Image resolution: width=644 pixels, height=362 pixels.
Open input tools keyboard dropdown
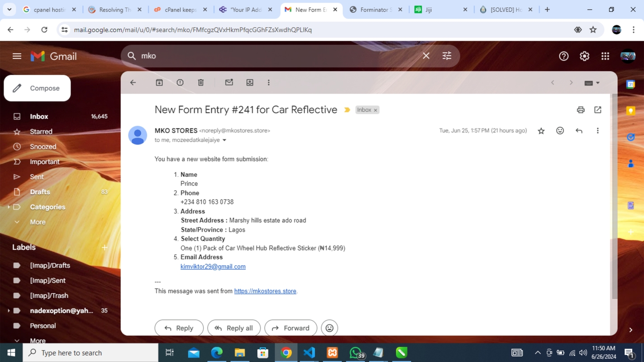click(592, 83)
